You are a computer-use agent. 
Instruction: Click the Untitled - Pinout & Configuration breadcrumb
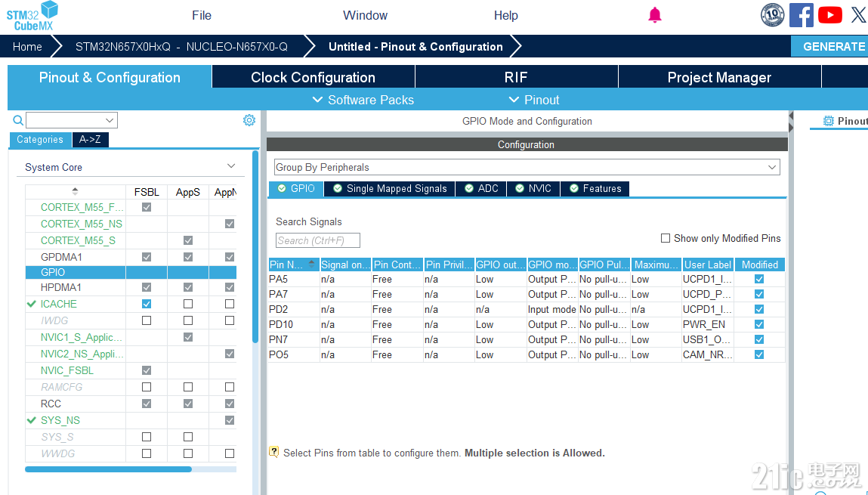pyautogui.click(x=415, y=47)
